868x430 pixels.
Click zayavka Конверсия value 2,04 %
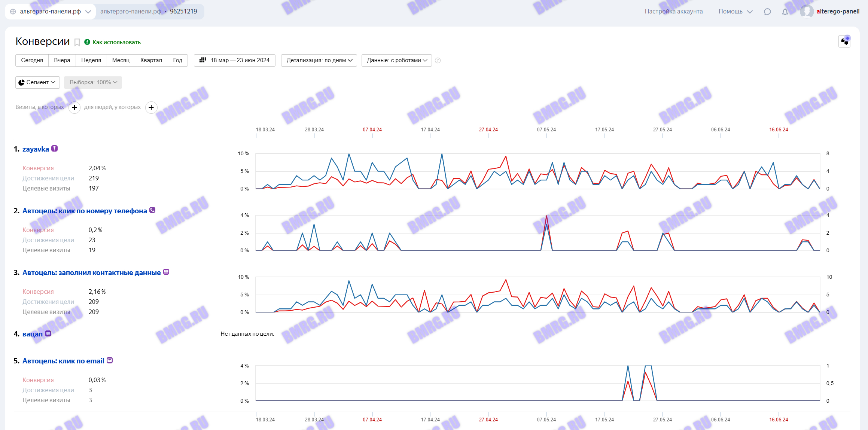(97, 168)
